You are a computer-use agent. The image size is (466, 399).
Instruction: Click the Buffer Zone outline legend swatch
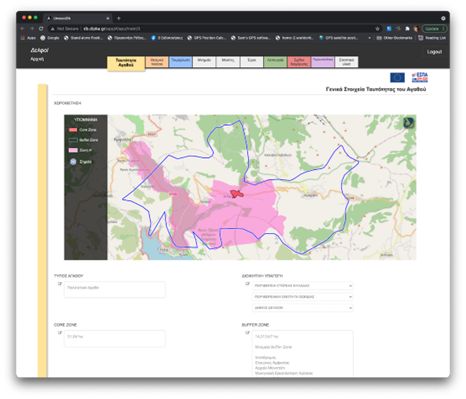point(73,140)
